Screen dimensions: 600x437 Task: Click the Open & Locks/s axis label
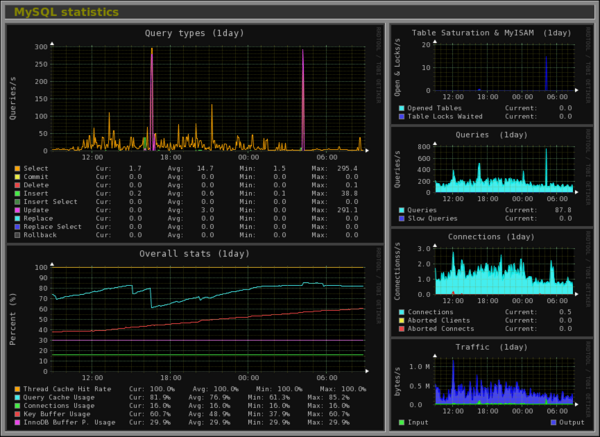(x=397, y=67)
